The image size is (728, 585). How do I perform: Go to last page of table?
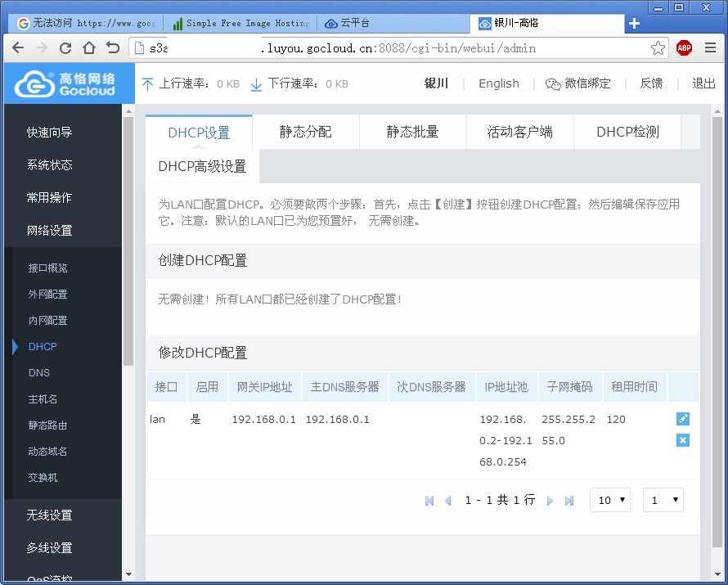click(569, 501)
